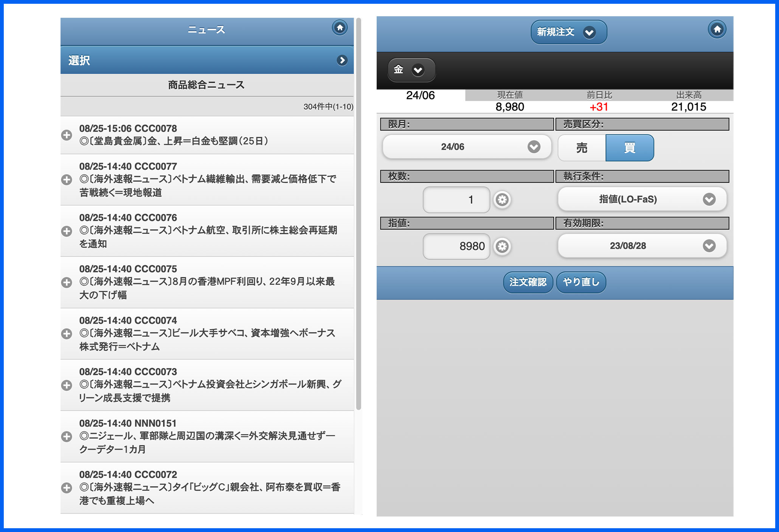Click the 注文確認 button
Viewport: 779px width, 532px height.
(528, 282)
